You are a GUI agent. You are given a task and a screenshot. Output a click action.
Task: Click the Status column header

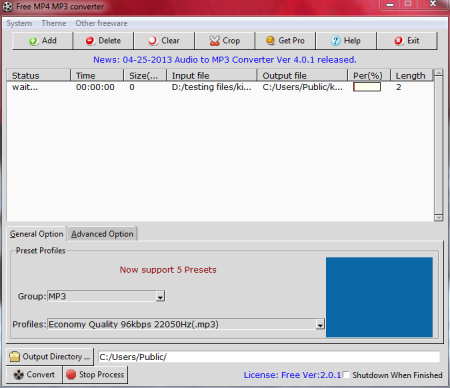[x=39, y=76]
